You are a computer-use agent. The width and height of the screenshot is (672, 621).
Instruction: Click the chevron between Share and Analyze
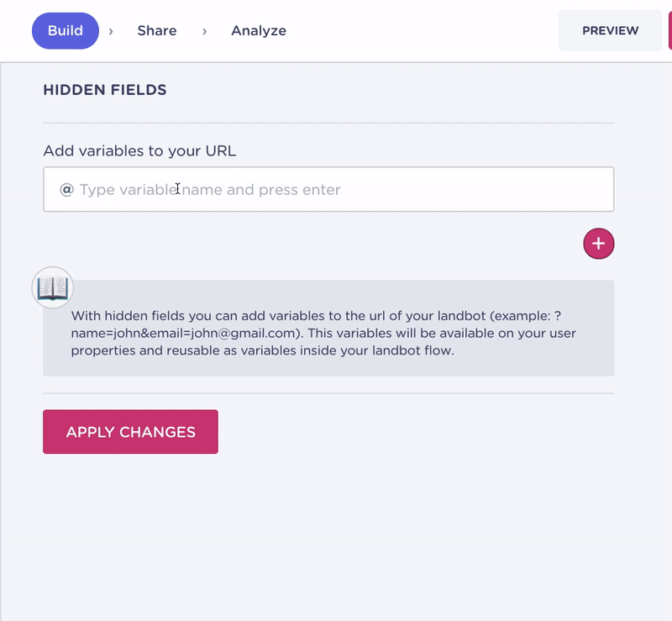coord(204,31)
